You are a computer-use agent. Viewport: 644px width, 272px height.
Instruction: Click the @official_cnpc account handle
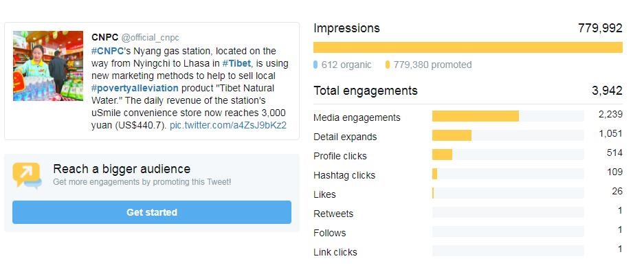[x=151, y=38]
